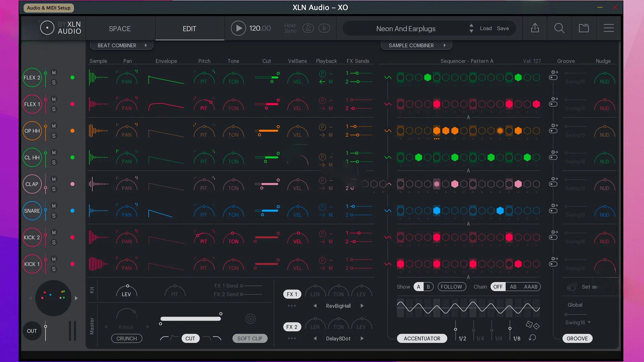Click the FLEX 2 envelope shape
644x362 pixels.
[166, 80]
